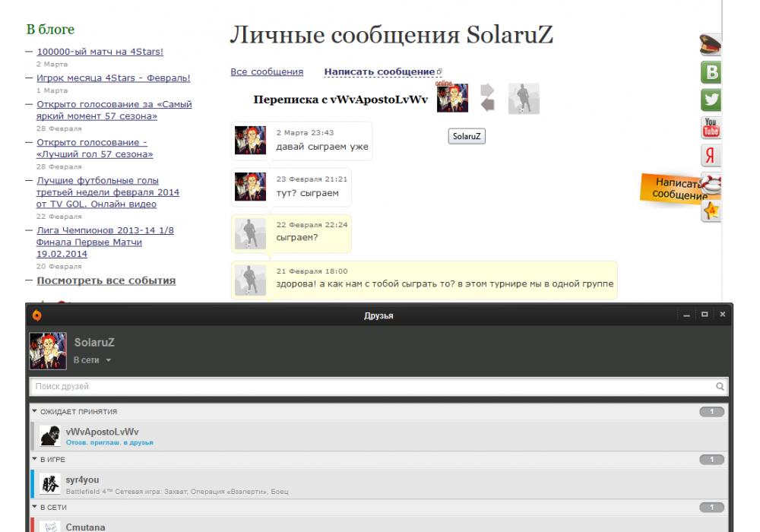
Task: Click the friends search input field
Action: [x=372, y=387]
